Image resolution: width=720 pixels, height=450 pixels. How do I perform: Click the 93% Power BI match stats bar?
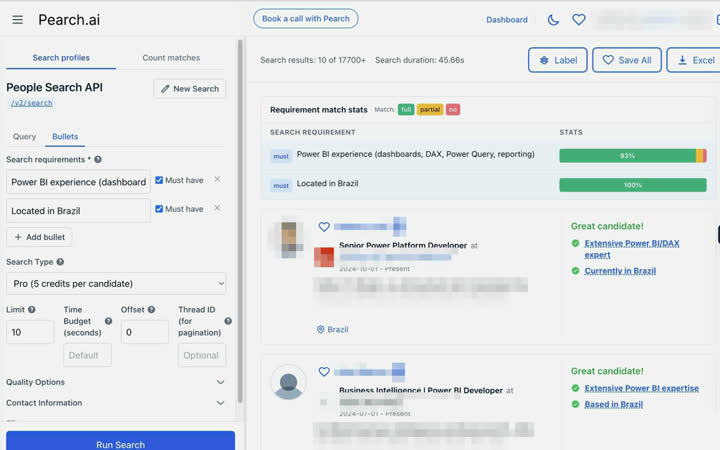pyautogui.click(x=633, y=156)
